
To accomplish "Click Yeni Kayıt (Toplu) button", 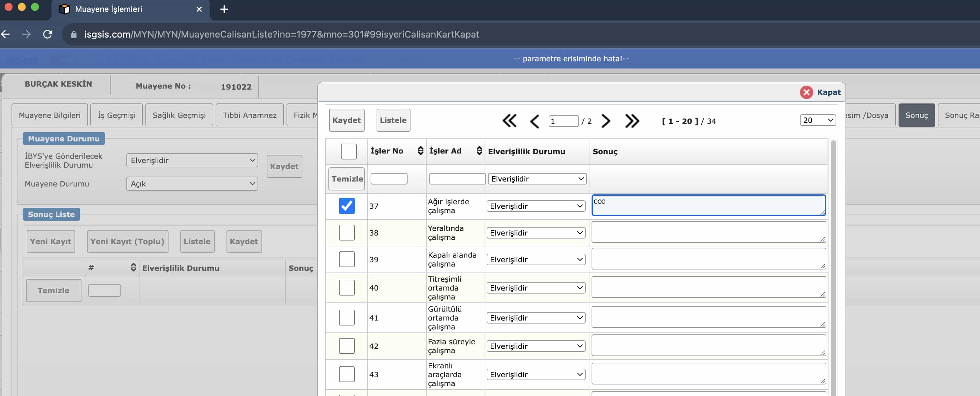I will coord(127,241).
